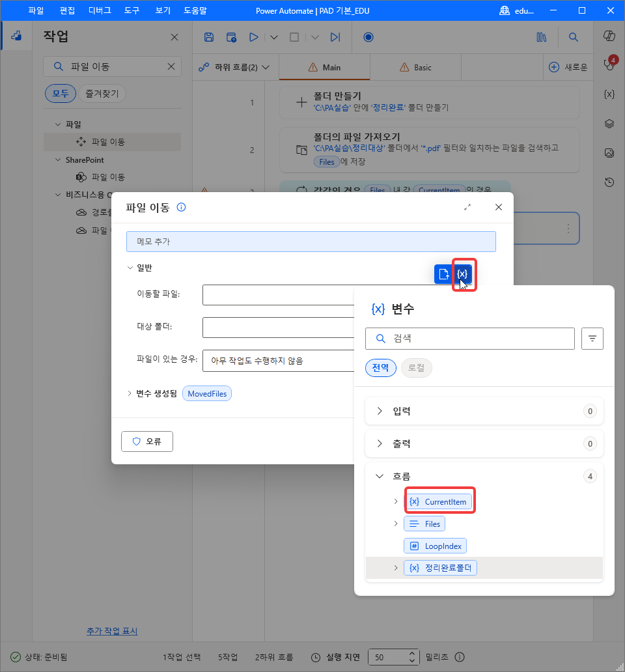Click the MovedFiles variable chip
This screenshot has width=625, height=672.
(207, 394)
